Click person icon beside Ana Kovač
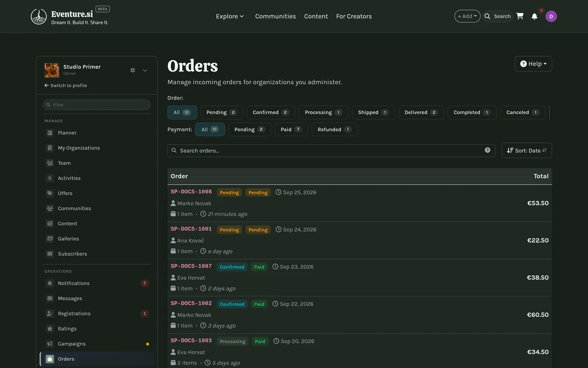This screenshot has height=368, width=588. point(173,240)
